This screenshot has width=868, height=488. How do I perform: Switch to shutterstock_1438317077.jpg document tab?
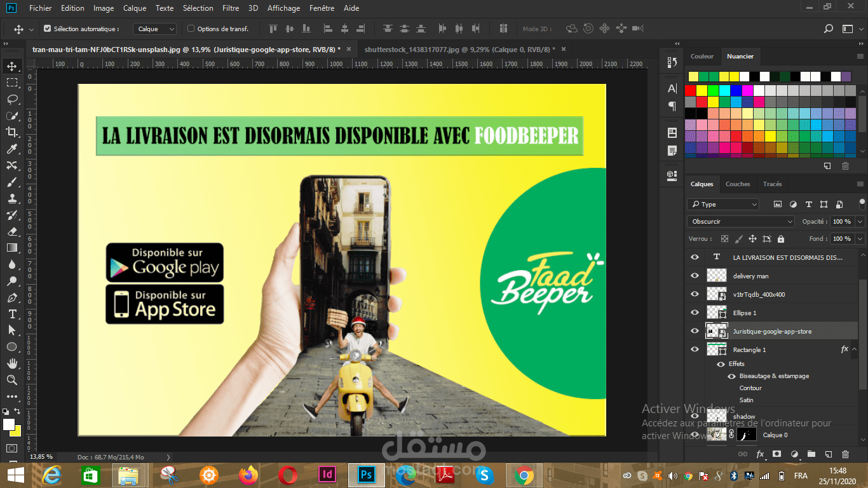tap(459, 49)
